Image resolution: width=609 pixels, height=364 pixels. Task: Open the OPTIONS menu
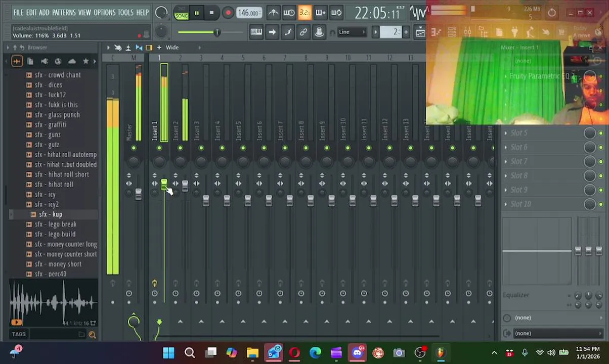coord(104,12)
